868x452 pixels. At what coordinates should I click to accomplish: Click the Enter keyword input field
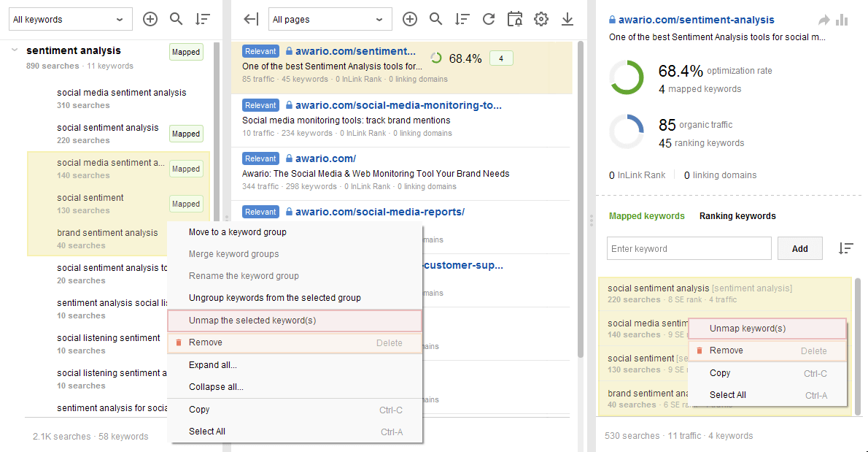tap(689, 249)
